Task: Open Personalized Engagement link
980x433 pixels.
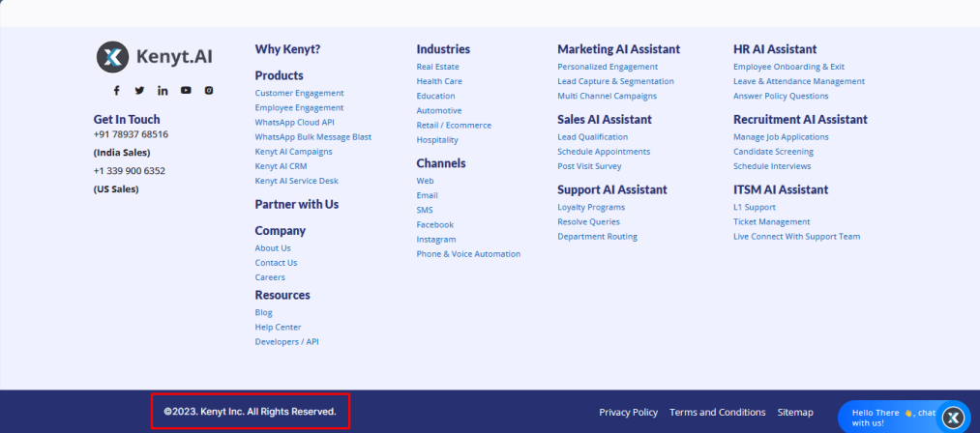Action: click(608, 67)
